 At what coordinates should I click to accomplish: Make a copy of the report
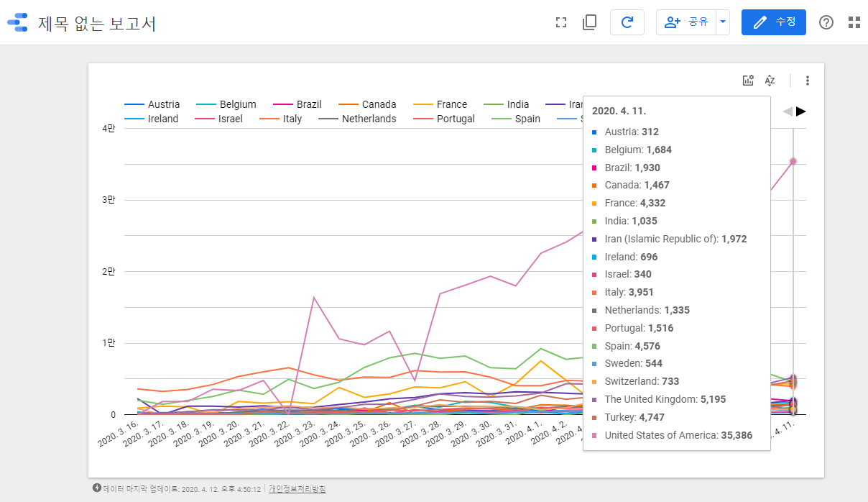(589, 22)
